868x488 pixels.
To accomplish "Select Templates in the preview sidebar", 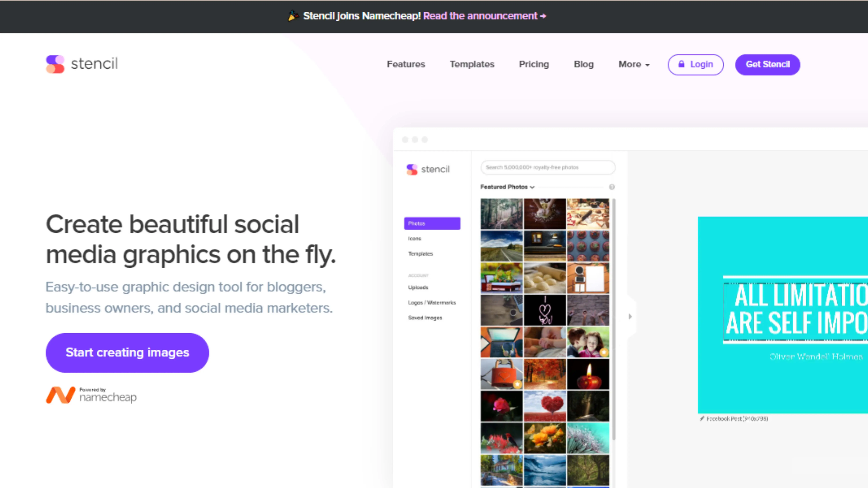I will click(x=420, y=254).
